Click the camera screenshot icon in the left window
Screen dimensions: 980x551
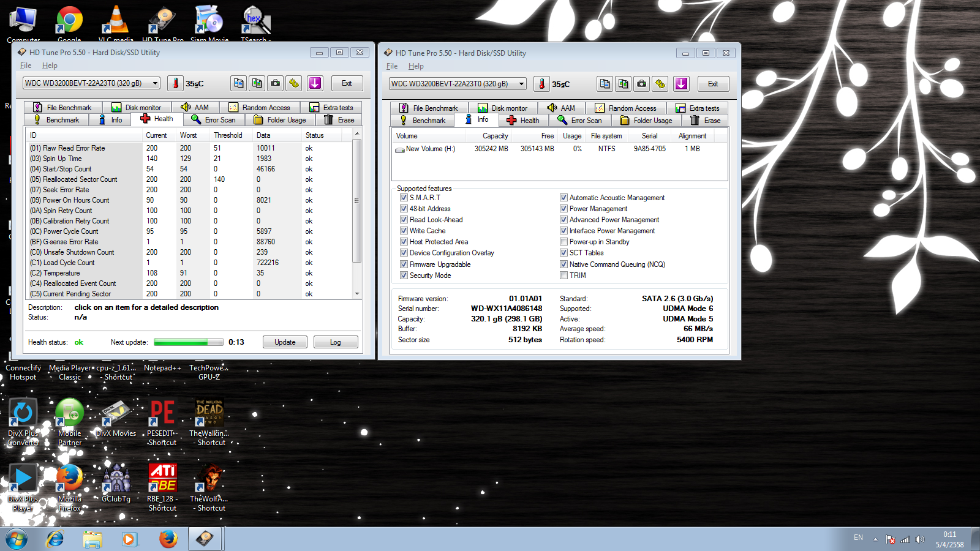[x=276, y=83]
